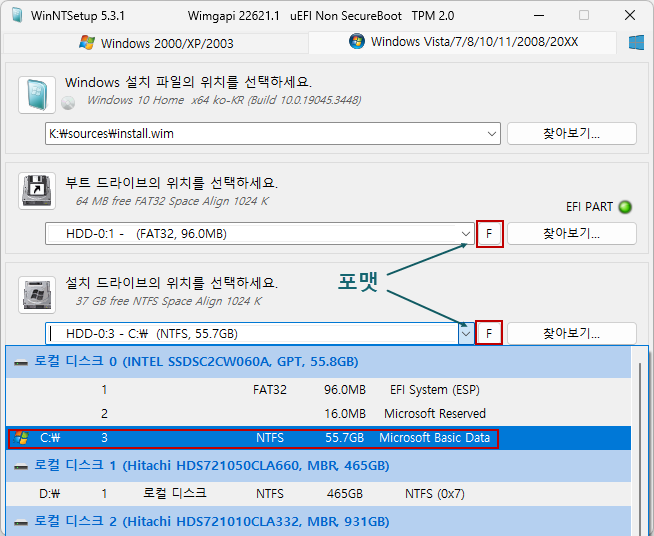
Task: Click the F format button for installation drive
Action: coord(489,333)
